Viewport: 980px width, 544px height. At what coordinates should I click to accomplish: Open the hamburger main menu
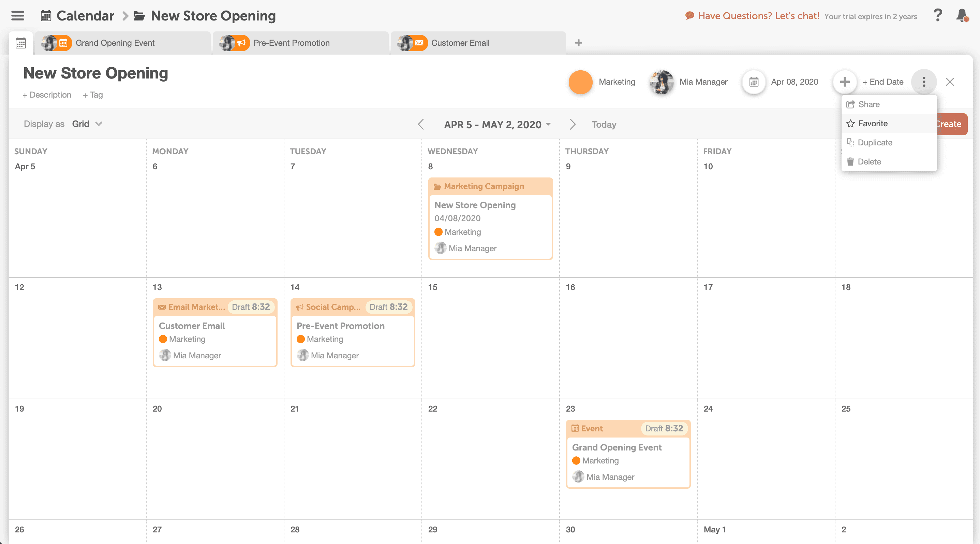coord(17,16)
